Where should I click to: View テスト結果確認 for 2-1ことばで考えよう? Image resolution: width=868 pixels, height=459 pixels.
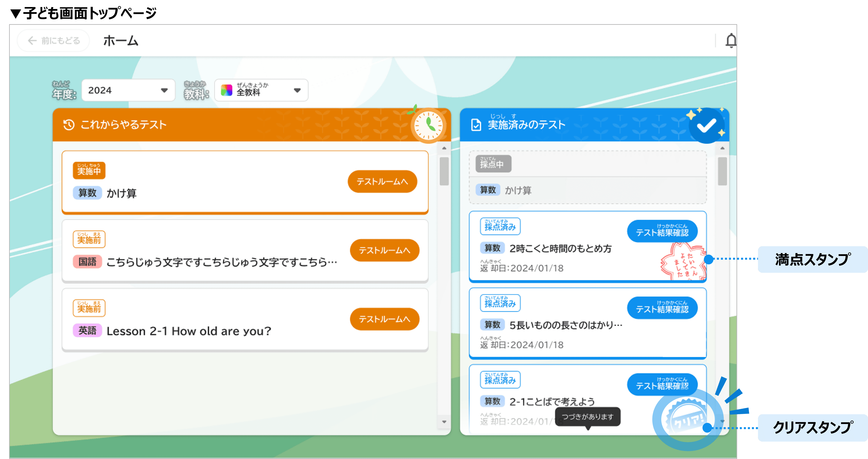pos(662,385)
